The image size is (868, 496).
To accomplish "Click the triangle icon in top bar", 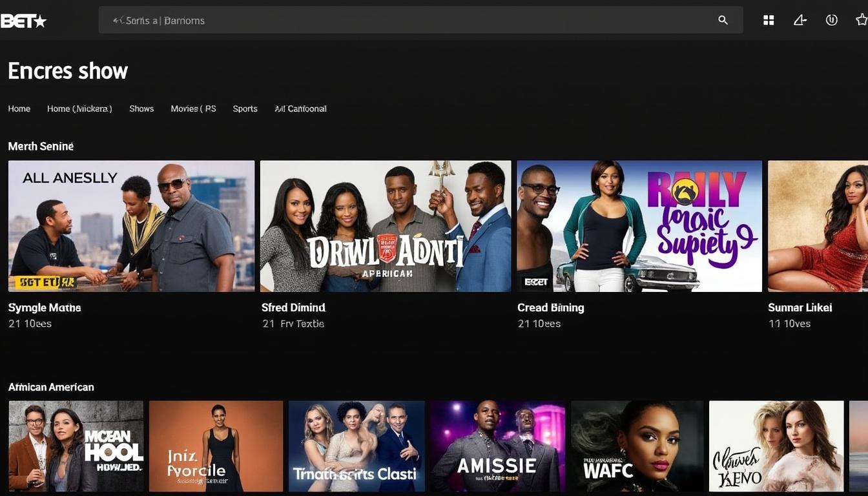I will click(x=800, y=21).
